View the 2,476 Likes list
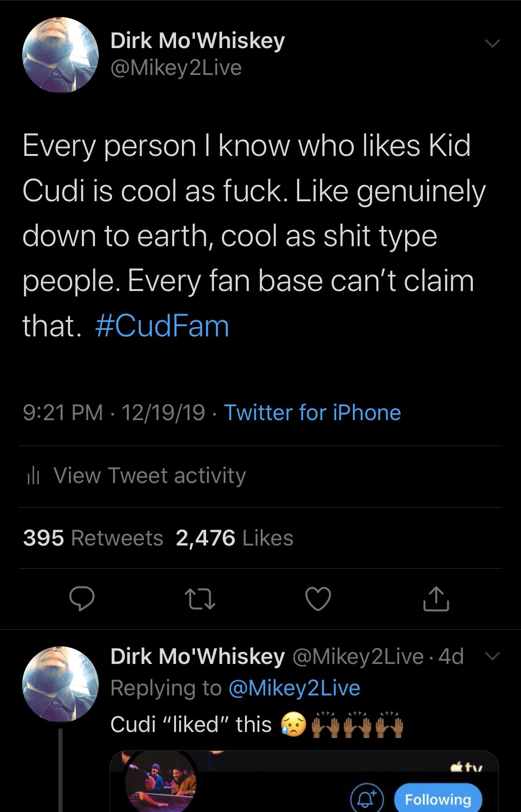Viewport: 521px width, 812px height. point(234,538)
